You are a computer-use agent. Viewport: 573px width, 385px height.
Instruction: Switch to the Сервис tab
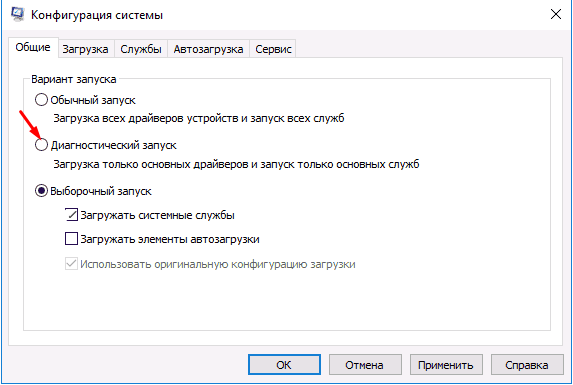(273, 49)
